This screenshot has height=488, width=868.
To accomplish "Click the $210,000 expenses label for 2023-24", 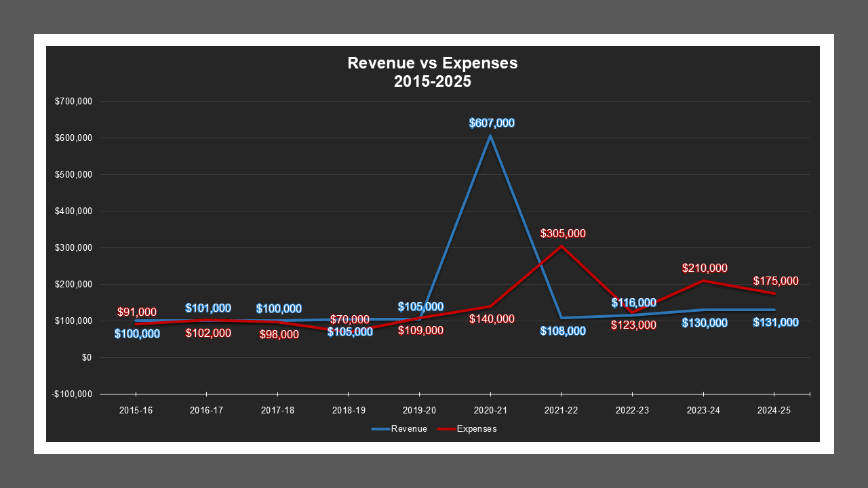I will tap(703, 267).
